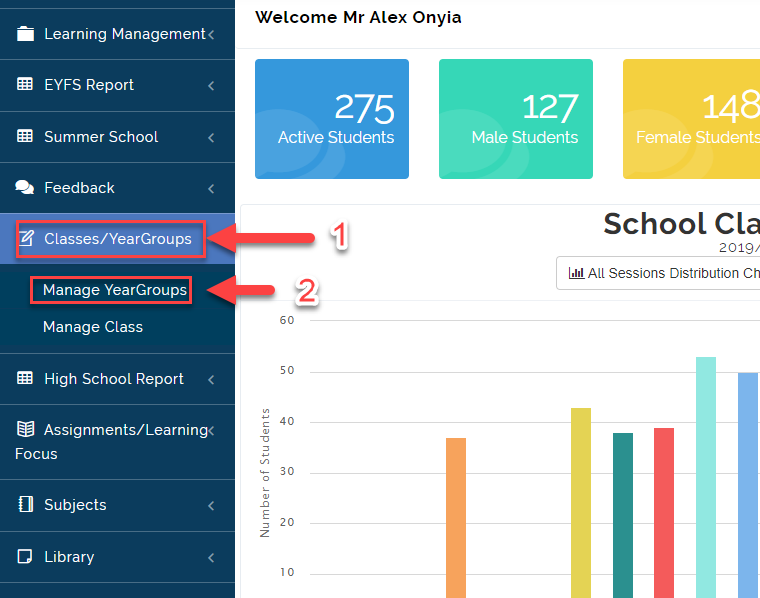Expand the Subjects chevron
Viewport: 760px width, 598px height.
(211, 506)
